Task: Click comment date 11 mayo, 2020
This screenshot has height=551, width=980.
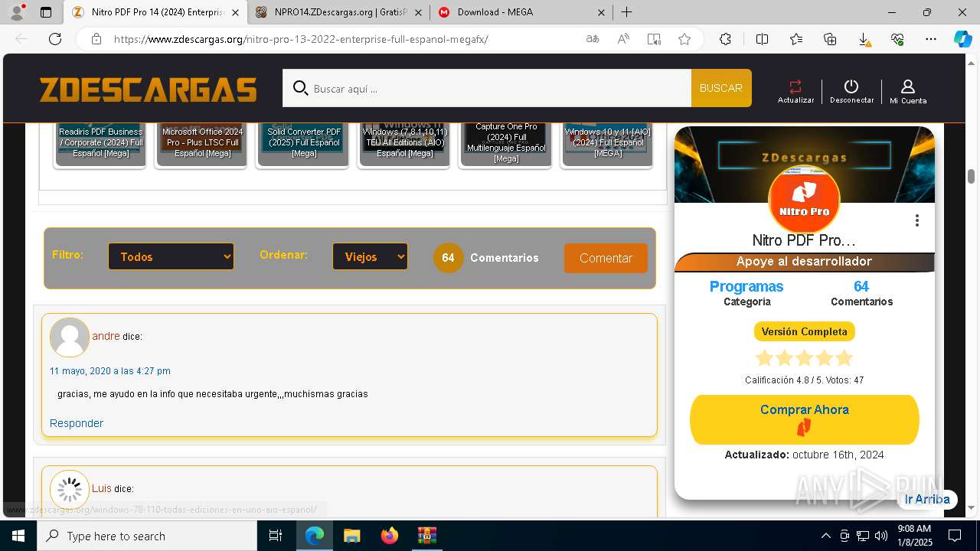Action: pos(110,371)
